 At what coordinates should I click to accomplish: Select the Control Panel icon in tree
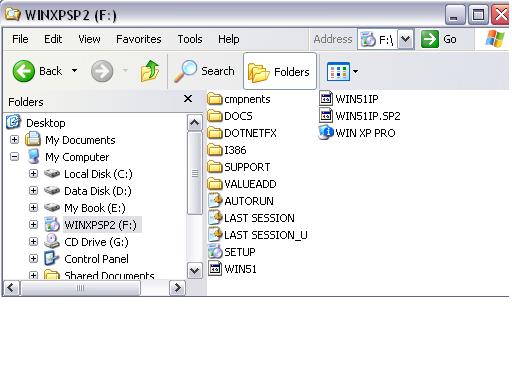(x=52, y=258)
